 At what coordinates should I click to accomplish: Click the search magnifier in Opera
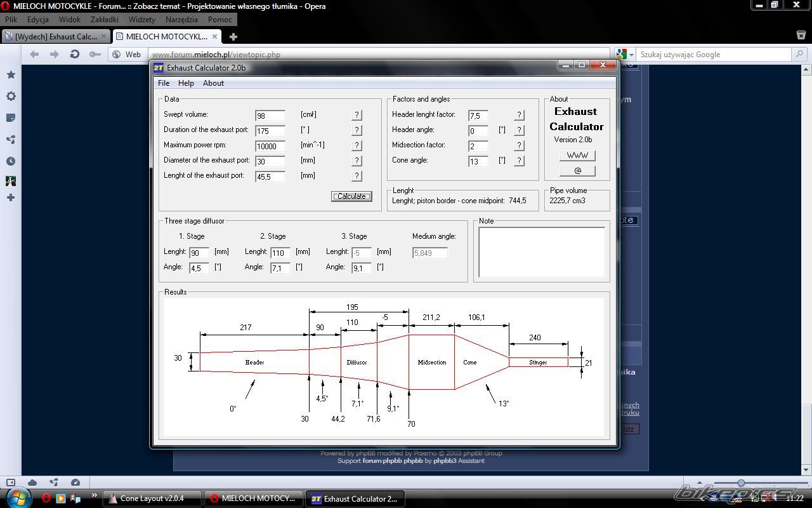click(801, 55)
